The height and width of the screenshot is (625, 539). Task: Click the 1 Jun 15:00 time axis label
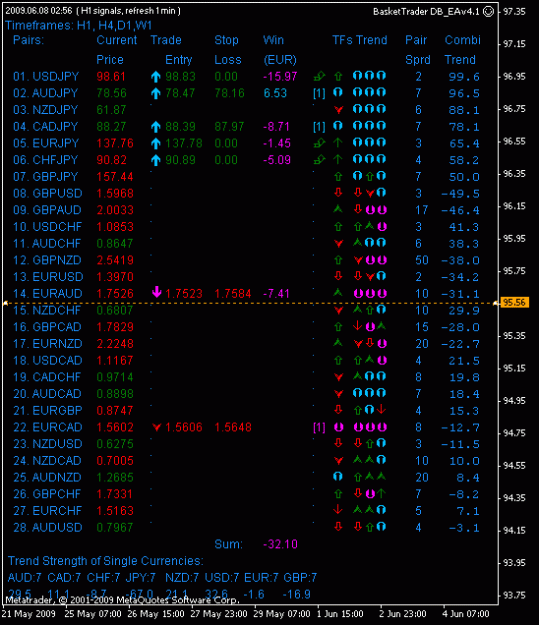[x=340, y=614]
